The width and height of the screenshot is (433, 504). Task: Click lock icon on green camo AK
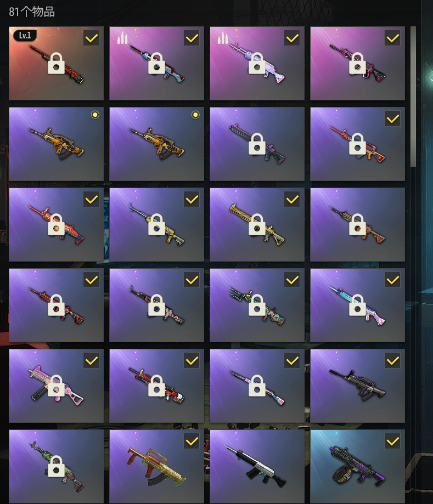coord(57,466)
